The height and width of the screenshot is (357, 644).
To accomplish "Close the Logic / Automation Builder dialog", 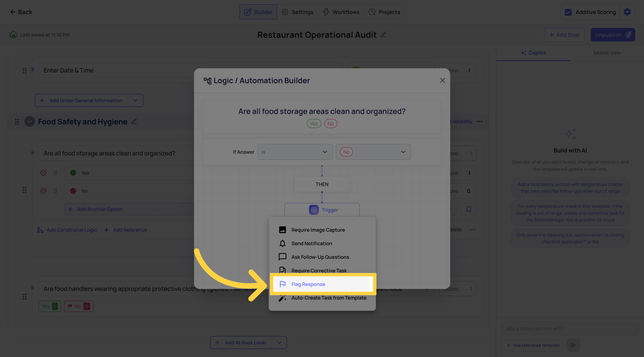I will 442,80.
